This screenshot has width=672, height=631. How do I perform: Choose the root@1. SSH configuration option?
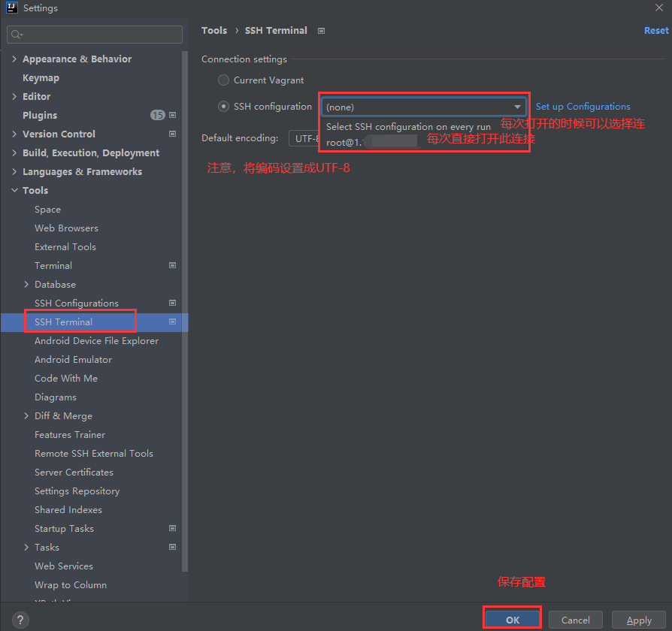[x=371, y=142]
